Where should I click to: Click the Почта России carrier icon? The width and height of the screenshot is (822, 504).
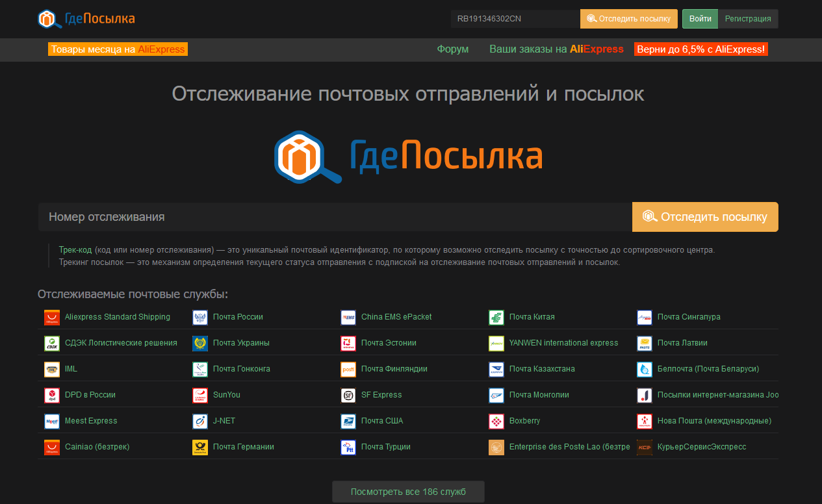coord(200,318)
